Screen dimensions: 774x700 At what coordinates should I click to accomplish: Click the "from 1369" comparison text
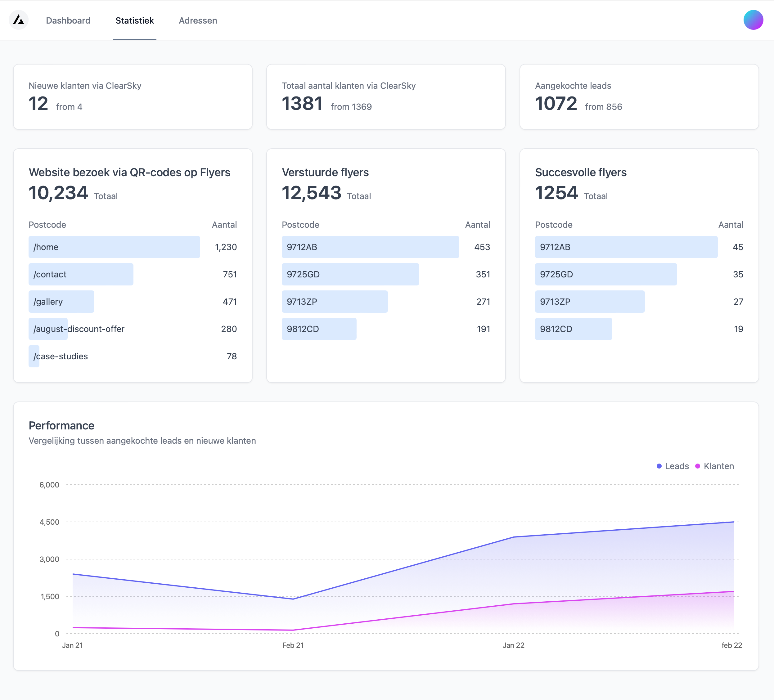tap(351, 107)
